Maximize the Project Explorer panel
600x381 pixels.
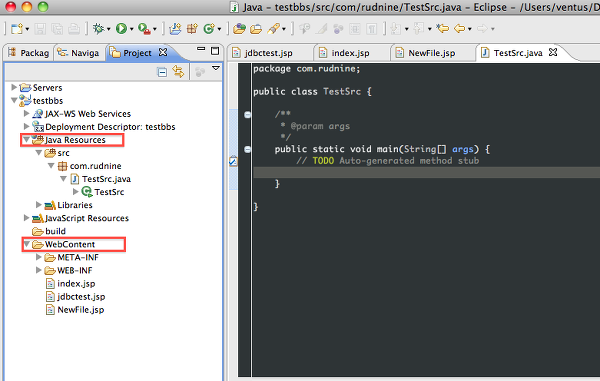[215, 50]
